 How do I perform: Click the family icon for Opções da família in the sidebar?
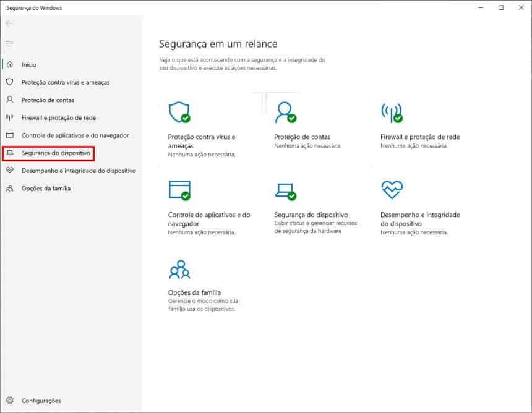[x=10, y=188]
